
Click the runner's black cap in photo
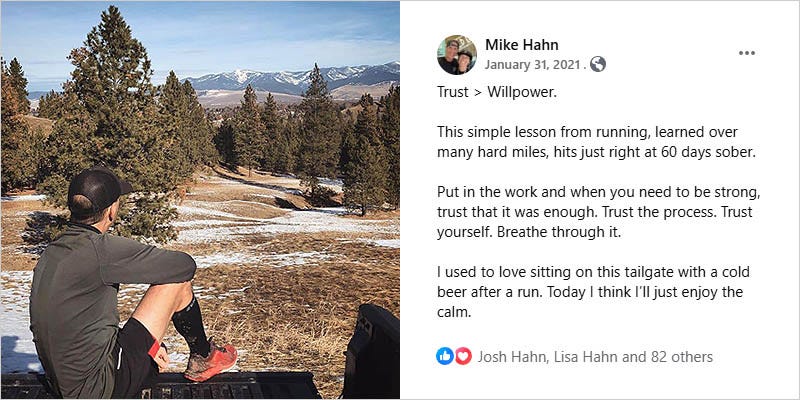point(96,186)
